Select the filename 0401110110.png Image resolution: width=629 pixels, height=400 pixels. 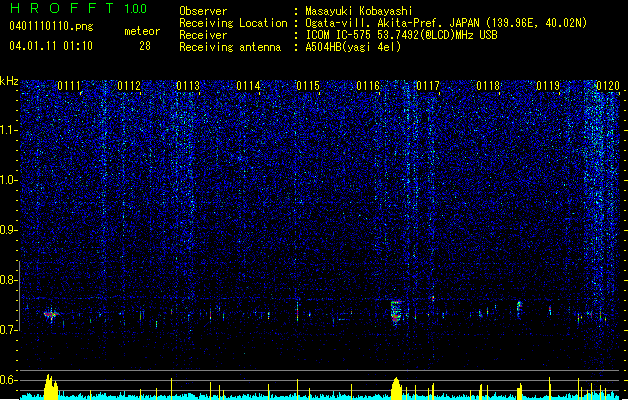tap(51, 26)
